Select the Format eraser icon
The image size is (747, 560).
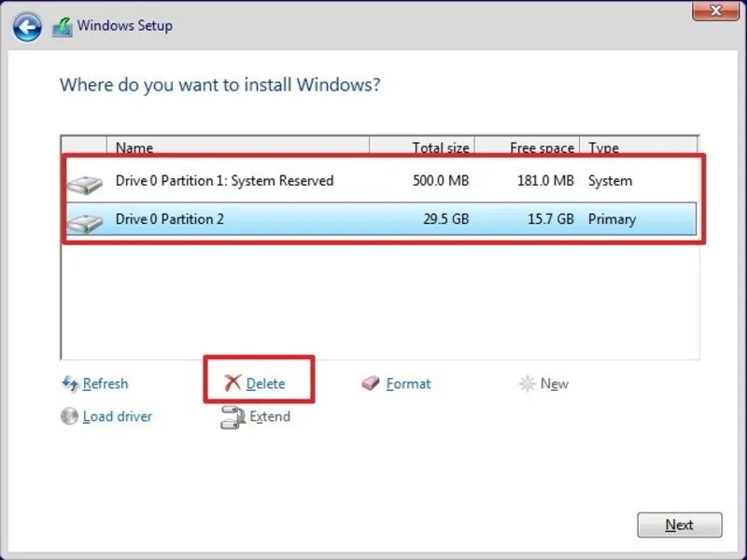click(371, 384)
